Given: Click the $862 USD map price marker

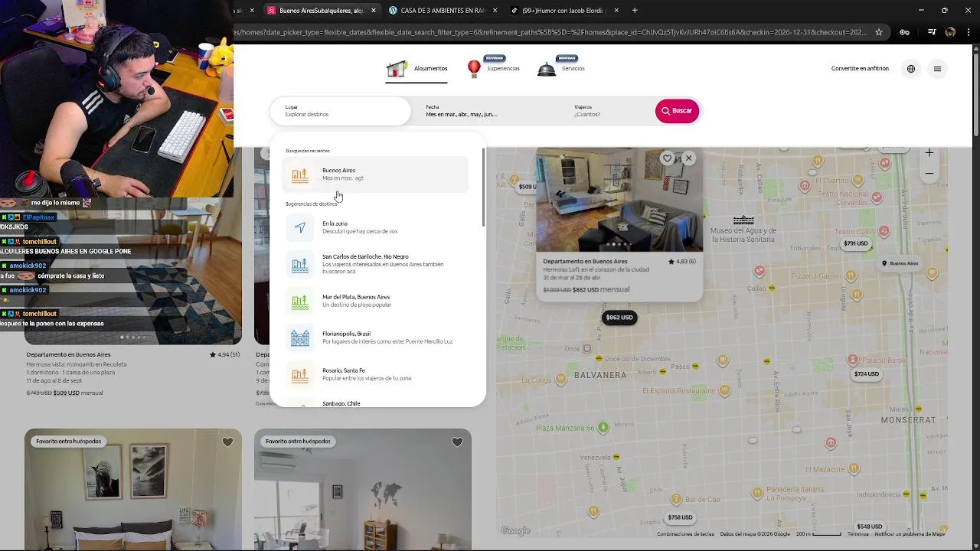Looking at the screenshot, I should pyautogui.click(x=619, y=318).
